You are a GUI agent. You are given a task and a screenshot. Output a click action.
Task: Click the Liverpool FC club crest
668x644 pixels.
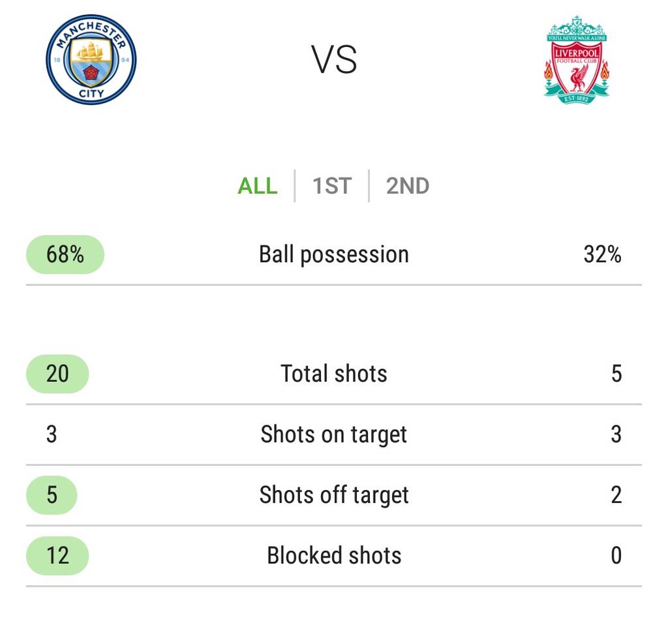coord(577,59)
